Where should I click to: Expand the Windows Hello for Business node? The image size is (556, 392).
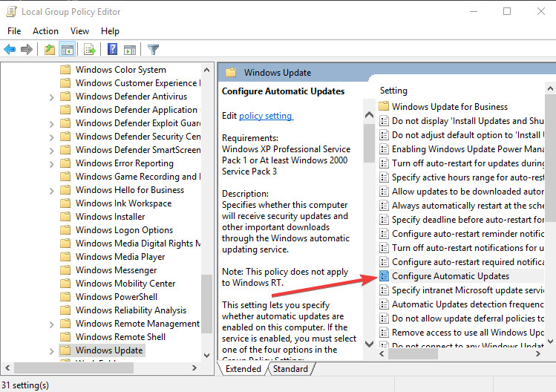point(52,191)
